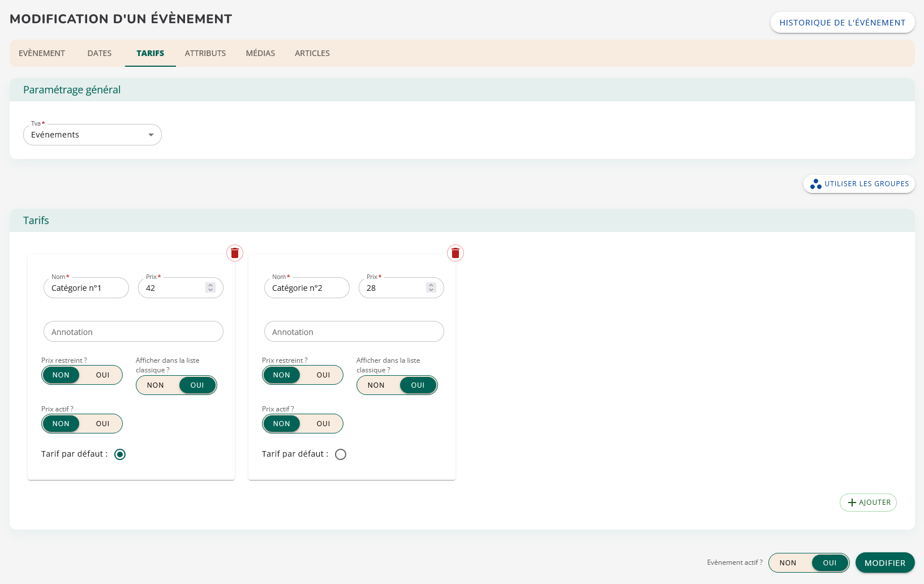This screenshot has height=584, width=924.
Task: Click the plus icon in Ajouter
Action: coord(852,503)
